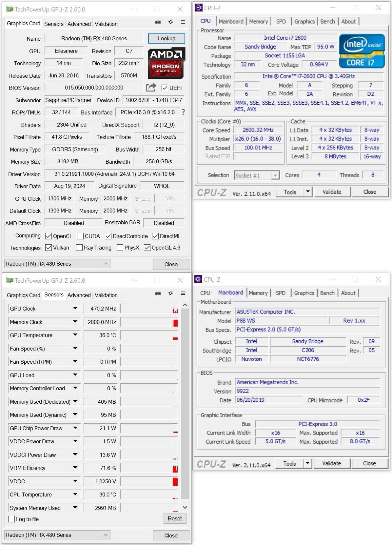This screenshot has height=545, width=392.
Task: Toggle the Vulkan checkbox
Action: tap(49, 248)
